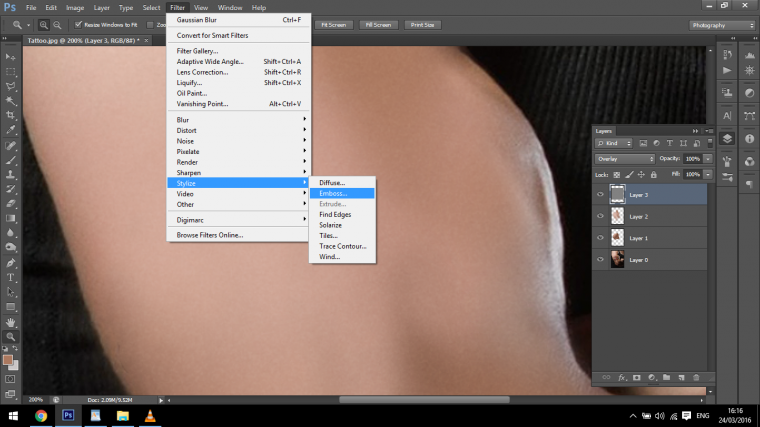The width and height of the screenshot is (760, 427).
Task: Create new adjustment layer icon
Action: tap(651, 377)
